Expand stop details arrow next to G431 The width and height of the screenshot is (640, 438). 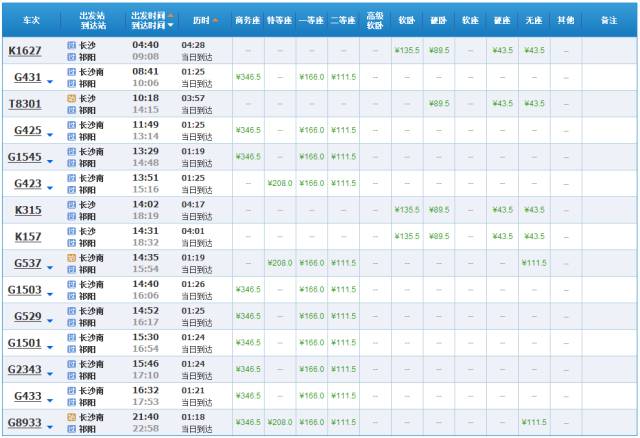point(50,82)
